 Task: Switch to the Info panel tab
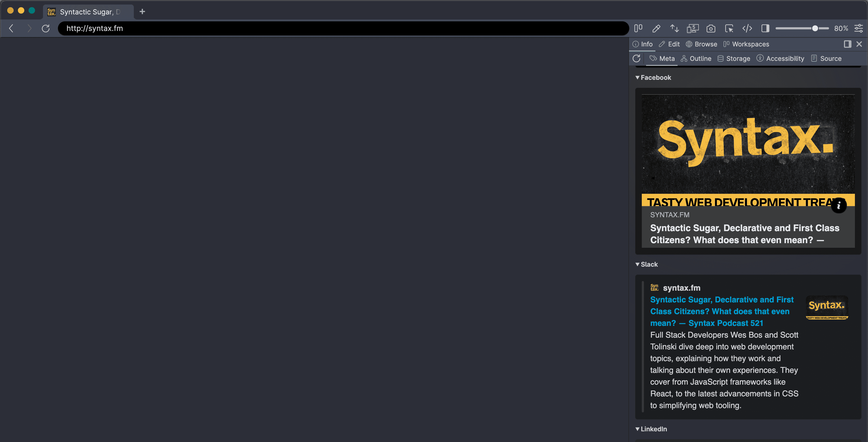click(643, 44)
